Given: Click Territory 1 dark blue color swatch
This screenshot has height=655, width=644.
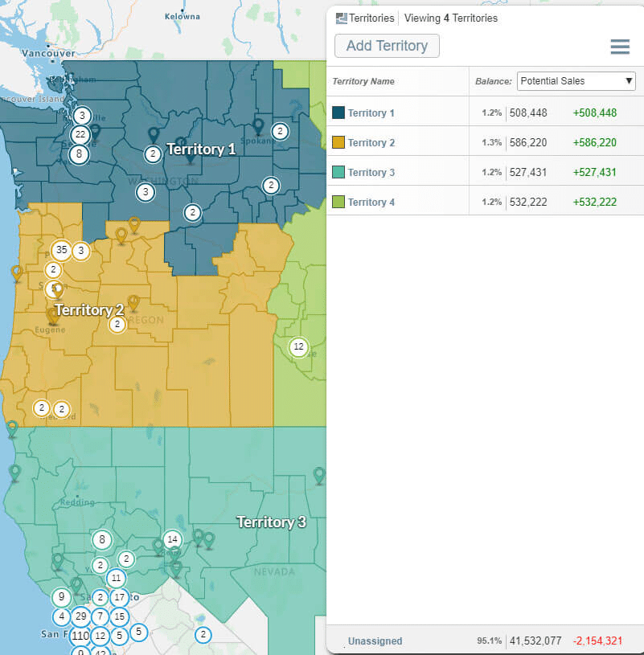Looking at the screenshot, I should 338,113.
